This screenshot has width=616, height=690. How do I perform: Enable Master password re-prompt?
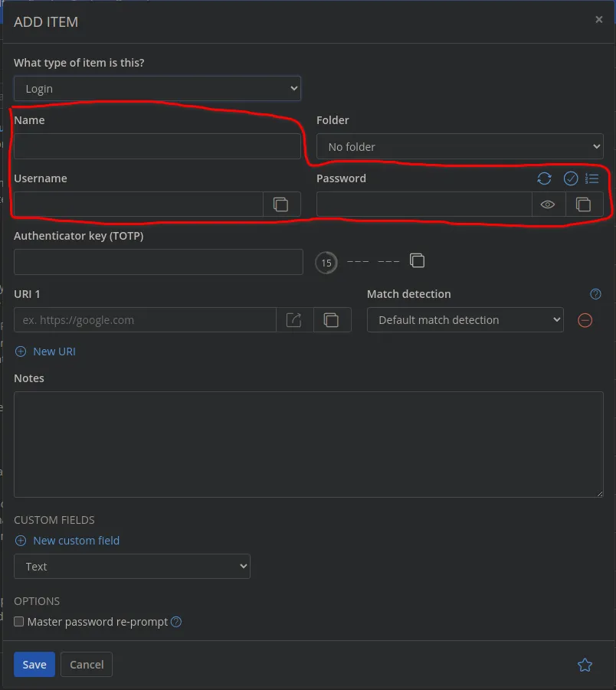click(x=18, y=621)
